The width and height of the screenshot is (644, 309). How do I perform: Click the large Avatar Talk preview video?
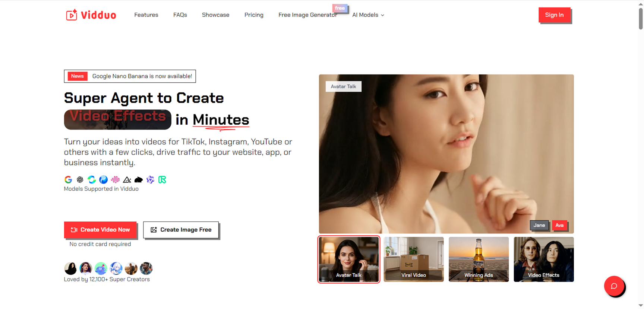[x=446, y=154]
